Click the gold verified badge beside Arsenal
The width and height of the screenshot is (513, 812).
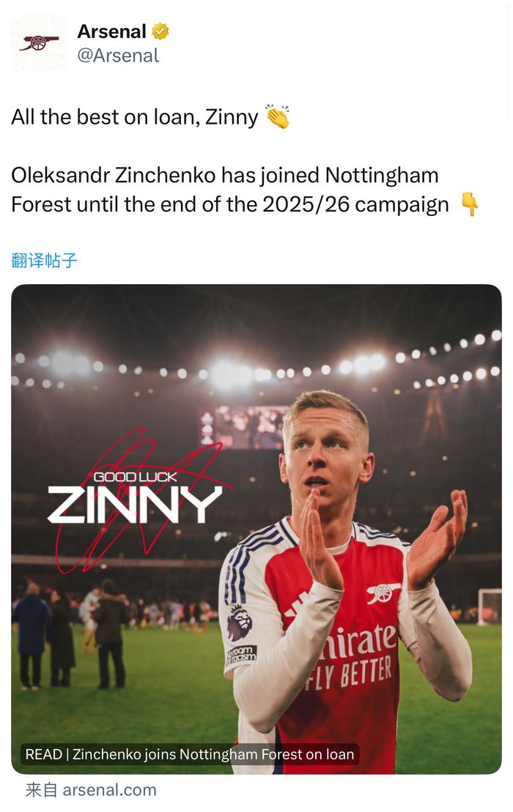160,31
